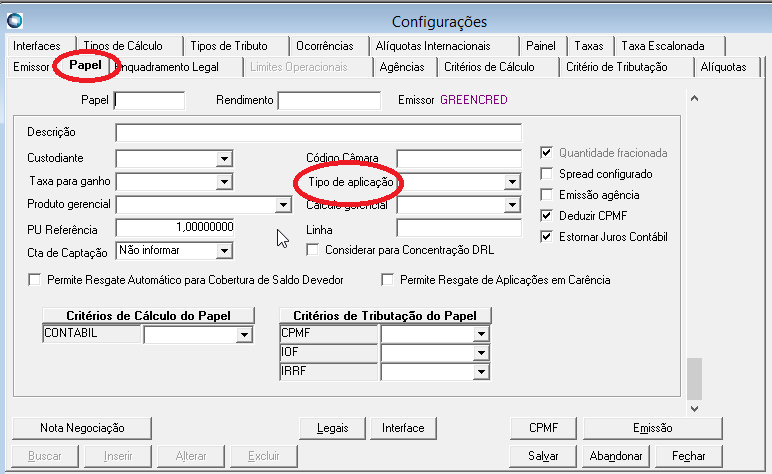The width and height of the screenshot is (772, 474).
Task: Open the Taxas tab
Action: (x=589, y=46)
